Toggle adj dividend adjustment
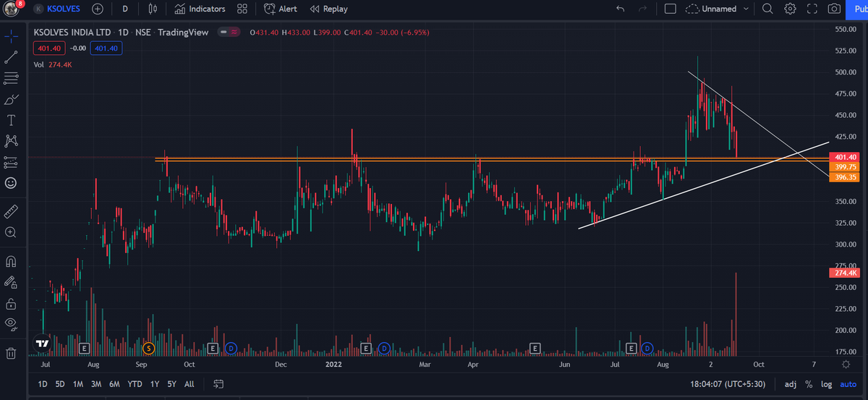 pos(791,384)
